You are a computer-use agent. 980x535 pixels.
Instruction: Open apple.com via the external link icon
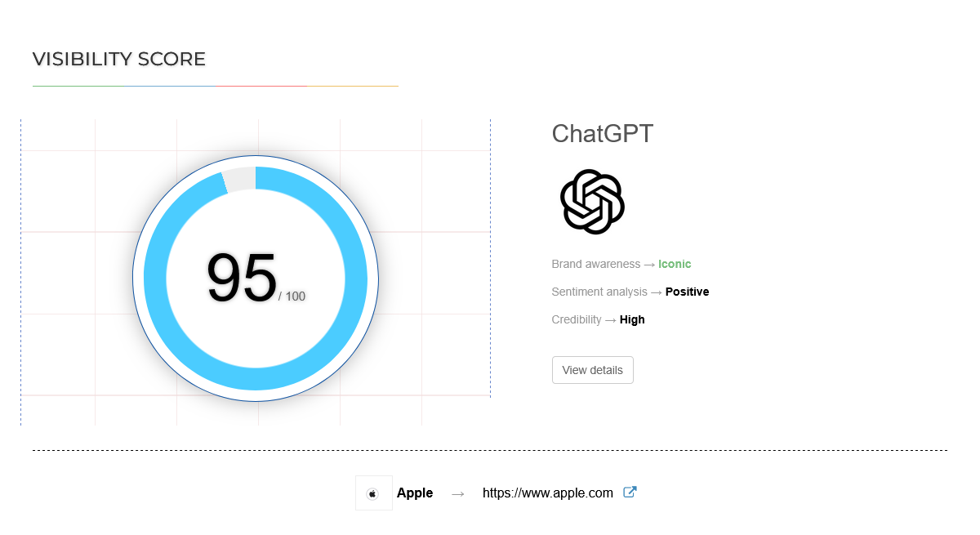629,492
